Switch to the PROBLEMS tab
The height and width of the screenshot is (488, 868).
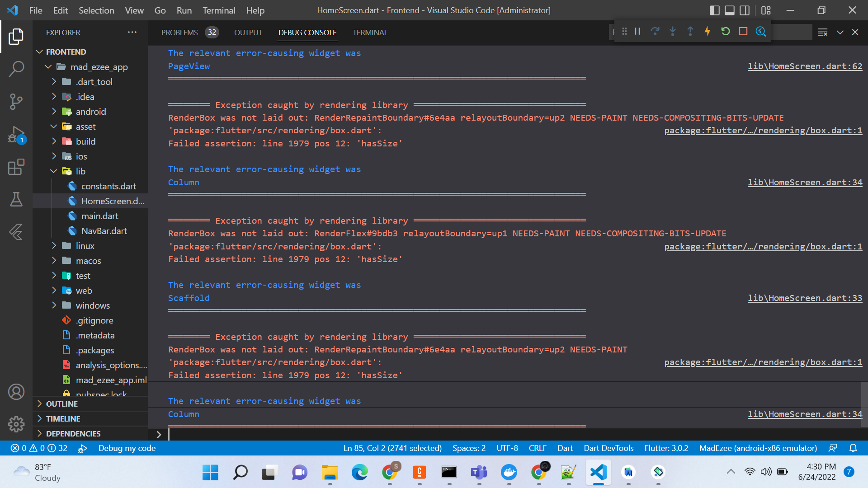coord(189,32)
